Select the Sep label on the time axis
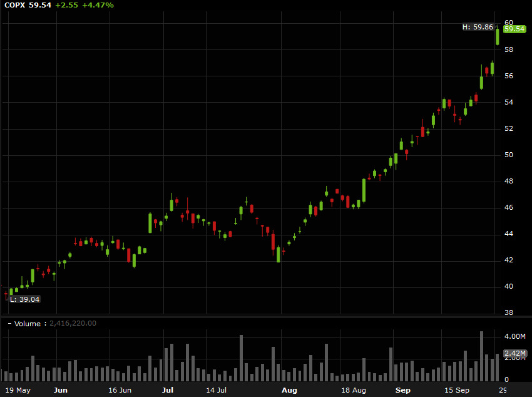532x397 pixels. [402, 389]
